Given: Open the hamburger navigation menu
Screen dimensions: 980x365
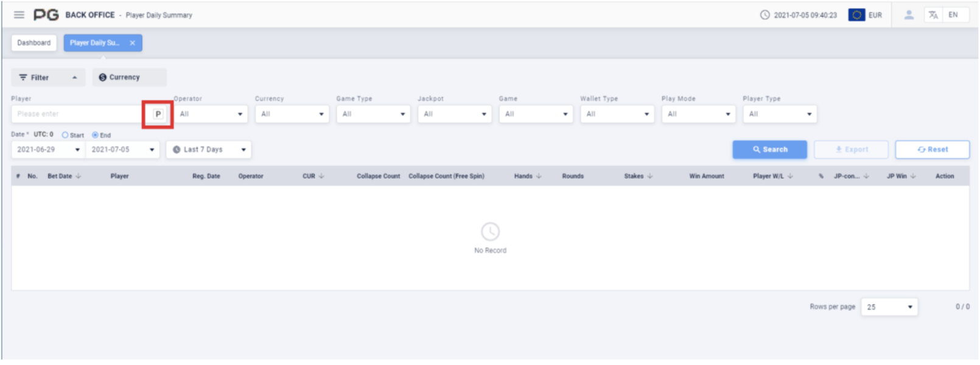Looking at the screenshot, I should 19,15.
